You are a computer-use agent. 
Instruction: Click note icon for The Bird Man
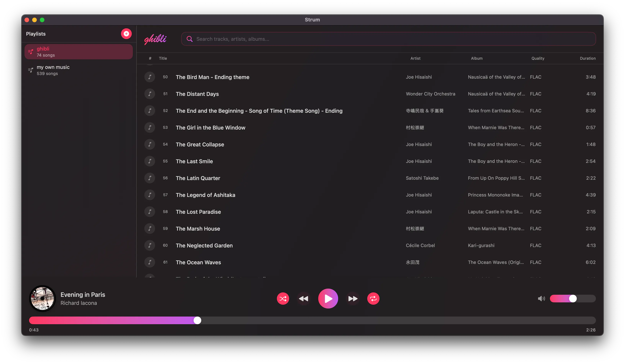150,77
